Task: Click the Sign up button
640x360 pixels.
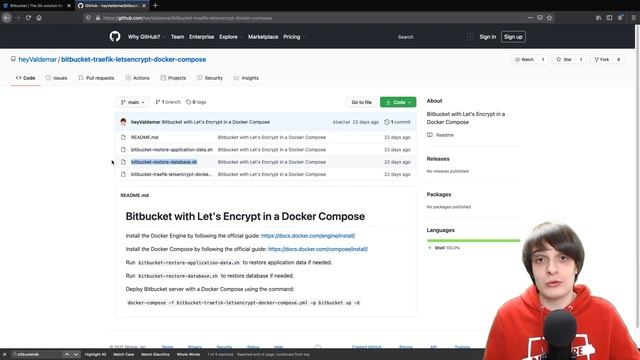Action: (x=513, y=37)
